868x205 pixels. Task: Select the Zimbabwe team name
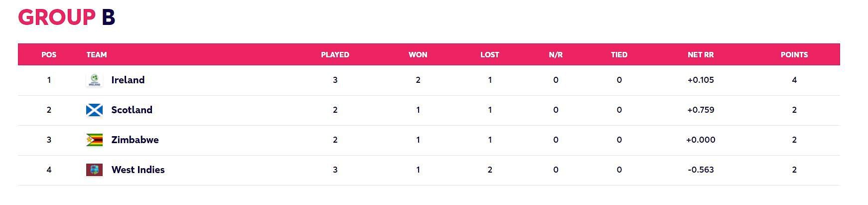click(135, 140)
